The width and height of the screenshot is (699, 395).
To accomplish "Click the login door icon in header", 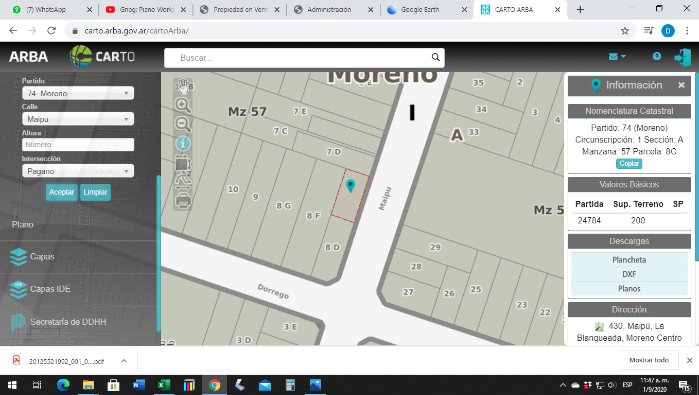I will [682, 57].
